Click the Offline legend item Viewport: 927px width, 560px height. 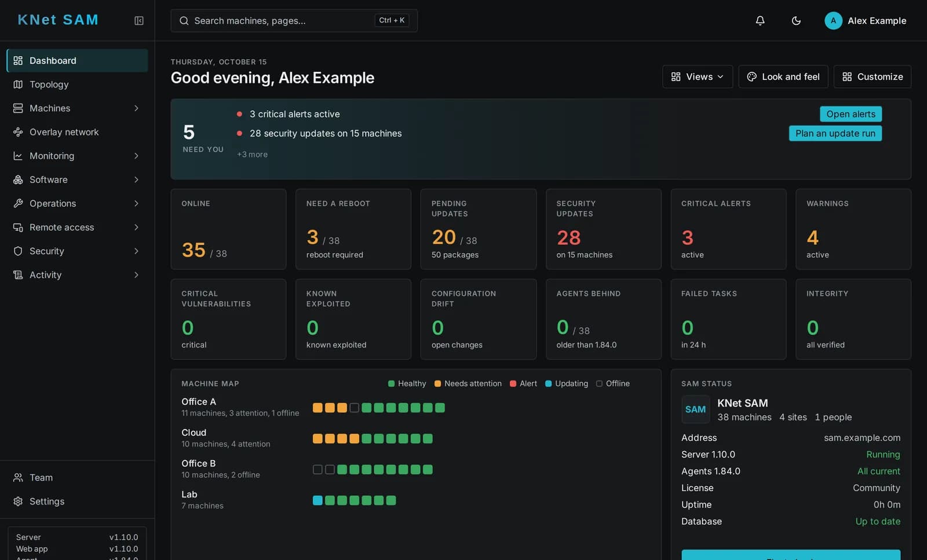pos(613,384)
